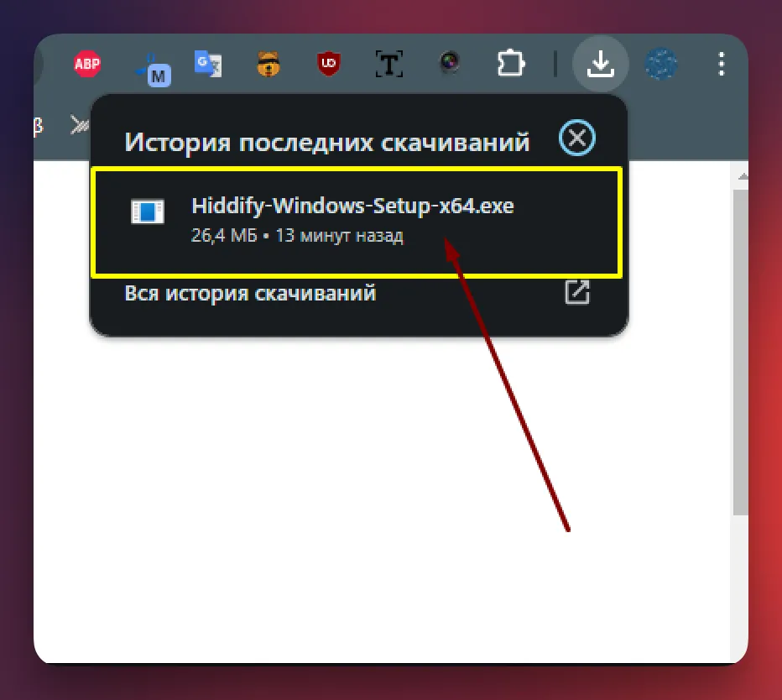Open the blue M scissors extension
This screenshot has width=782, height=700.
[154, 70]
